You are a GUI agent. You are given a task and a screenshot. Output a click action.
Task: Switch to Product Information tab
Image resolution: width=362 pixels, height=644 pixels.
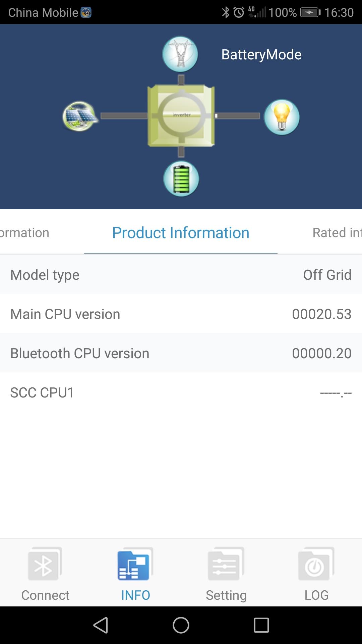pos(181,233)
